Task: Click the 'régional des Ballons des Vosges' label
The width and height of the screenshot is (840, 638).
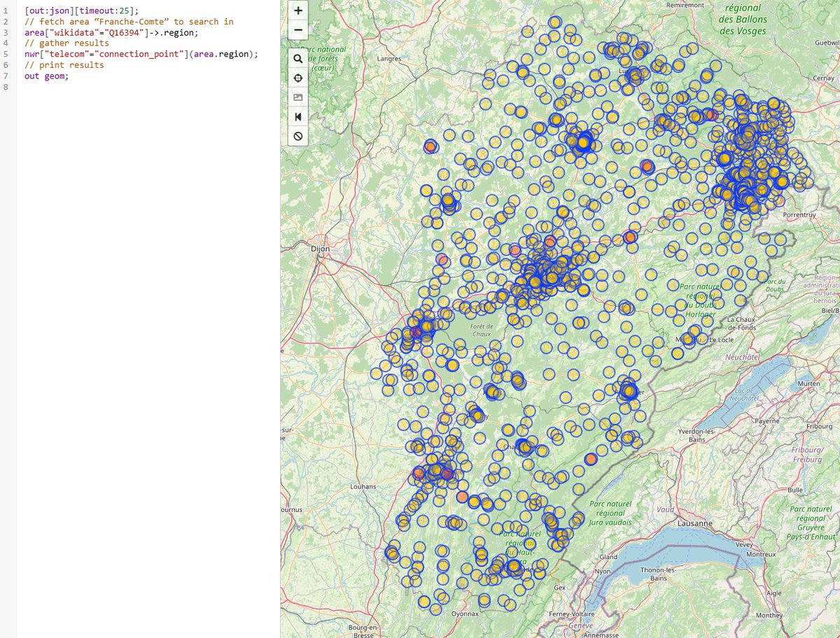Action: (x=743, y=19)
